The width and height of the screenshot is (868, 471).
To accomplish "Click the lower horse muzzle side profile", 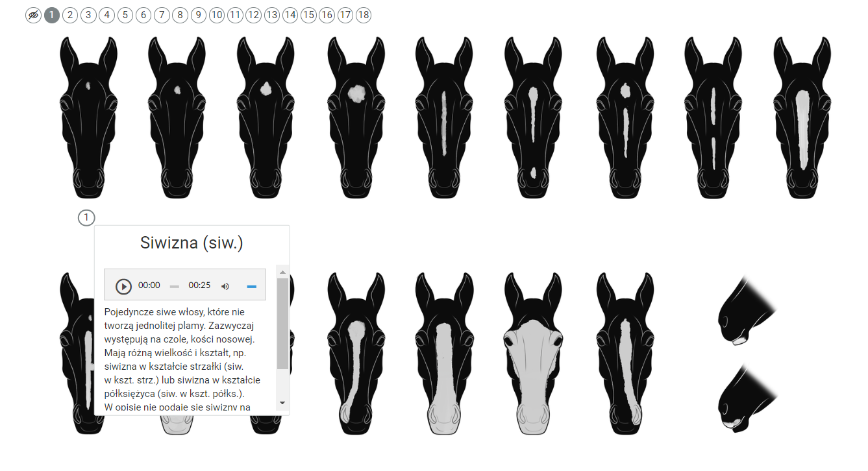I will (746, 398).
